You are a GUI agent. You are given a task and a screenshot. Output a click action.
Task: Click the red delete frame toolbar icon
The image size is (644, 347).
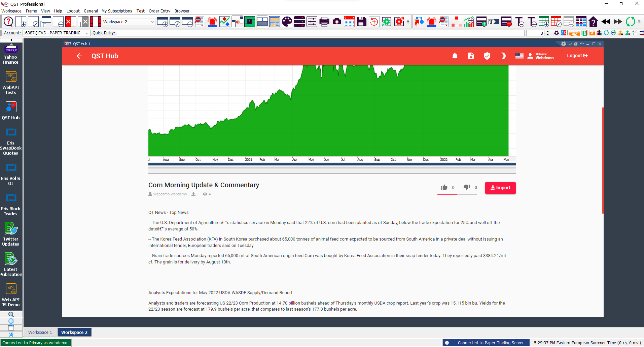(70, 22)
